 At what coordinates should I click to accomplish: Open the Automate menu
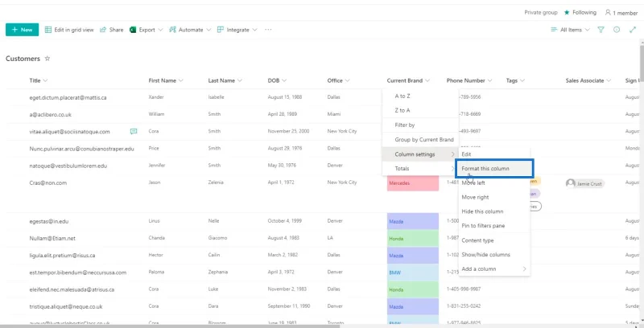pyautogui.click(x=190, y=30)
